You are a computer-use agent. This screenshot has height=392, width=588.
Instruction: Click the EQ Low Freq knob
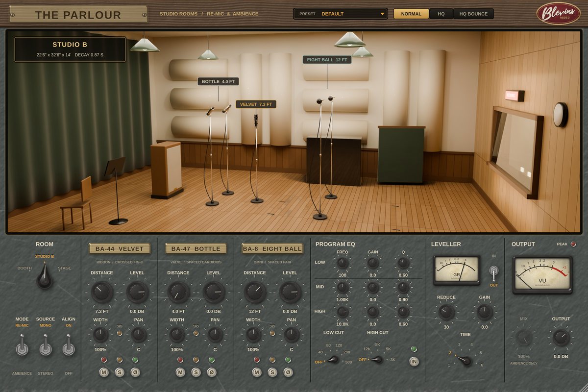(x=343, y=263)
